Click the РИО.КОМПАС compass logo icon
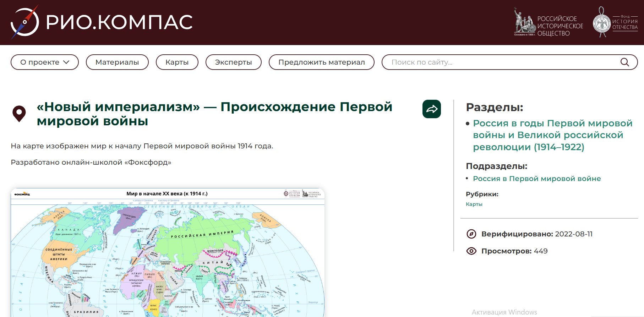Viewport: 644px width, 317px height. coord(24,22)
